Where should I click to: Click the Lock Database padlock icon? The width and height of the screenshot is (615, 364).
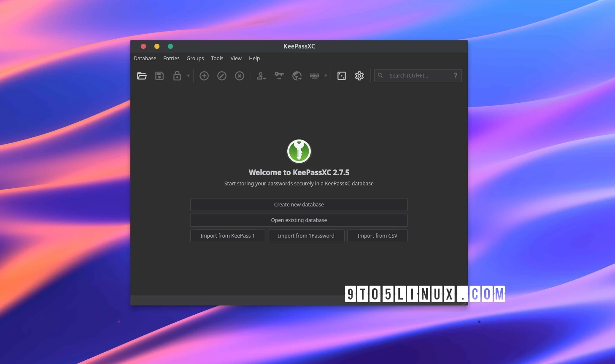[x=177, y=76]
